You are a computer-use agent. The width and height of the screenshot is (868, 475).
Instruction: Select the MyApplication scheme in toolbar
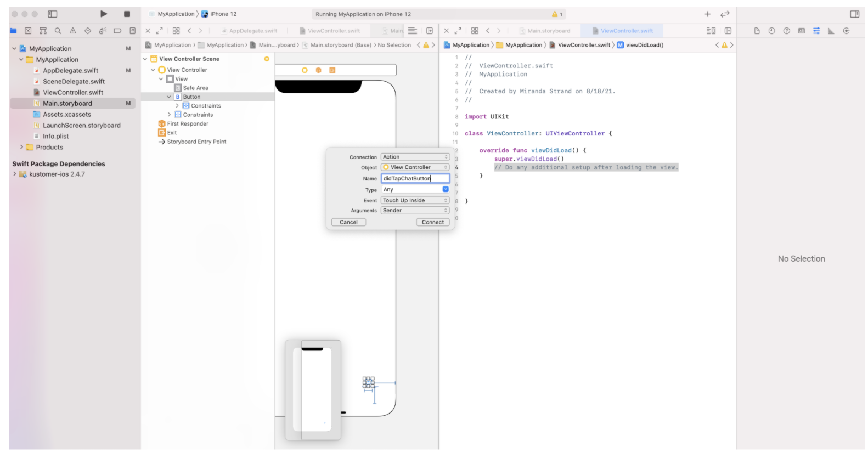tap(172, 14)
